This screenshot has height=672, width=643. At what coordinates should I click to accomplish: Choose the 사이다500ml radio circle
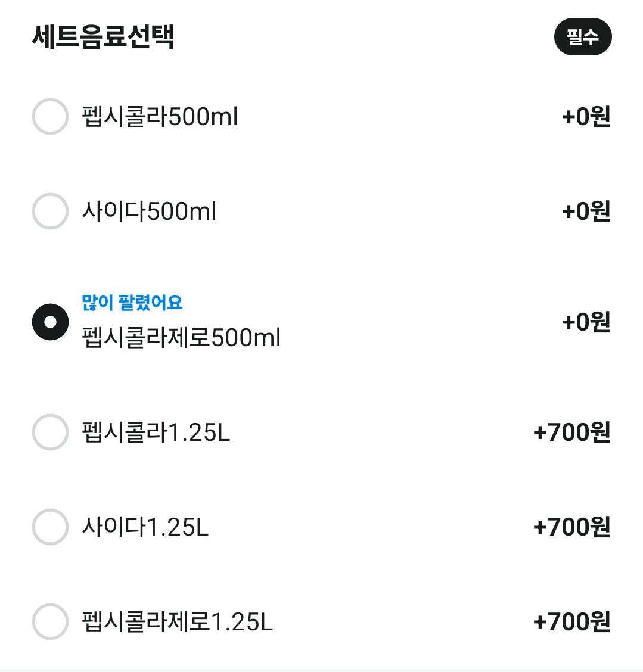coord(50,211)
